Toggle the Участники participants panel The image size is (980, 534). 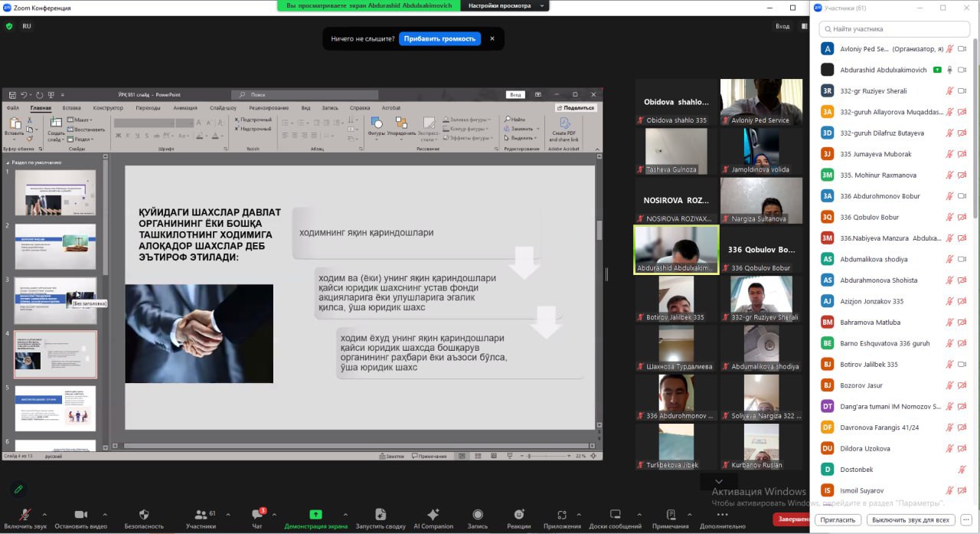coord(200,515)
